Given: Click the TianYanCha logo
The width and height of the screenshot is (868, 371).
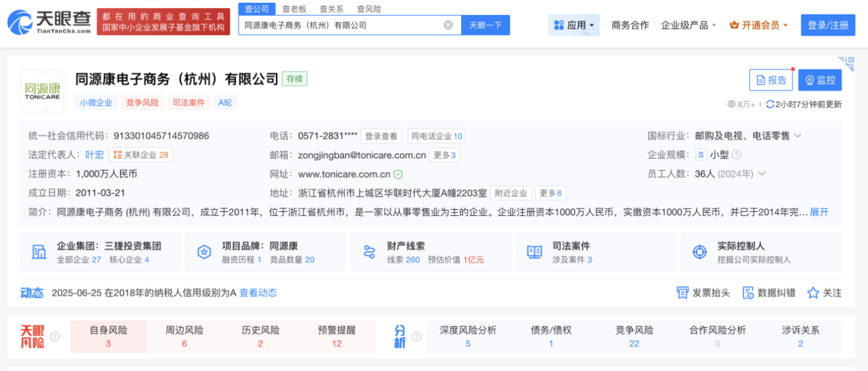Looking at the screenshot, I should click(x=49, y=23).
